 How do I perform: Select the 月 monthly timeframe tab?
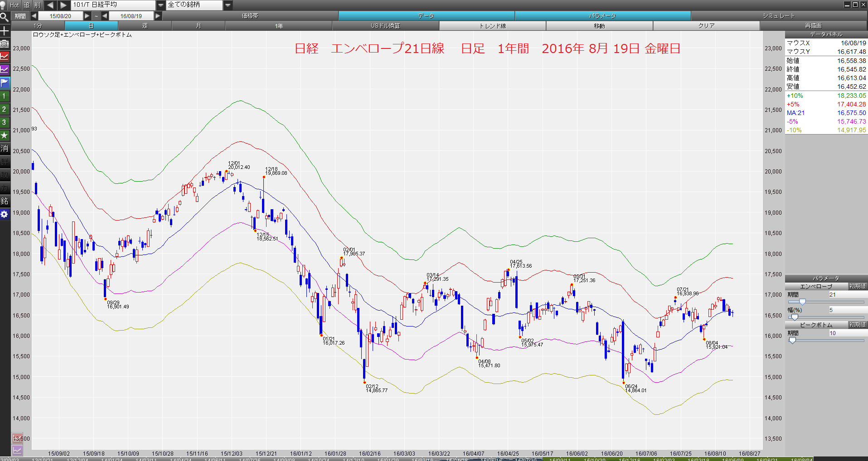pyautogui.click(x=199, y=26)
